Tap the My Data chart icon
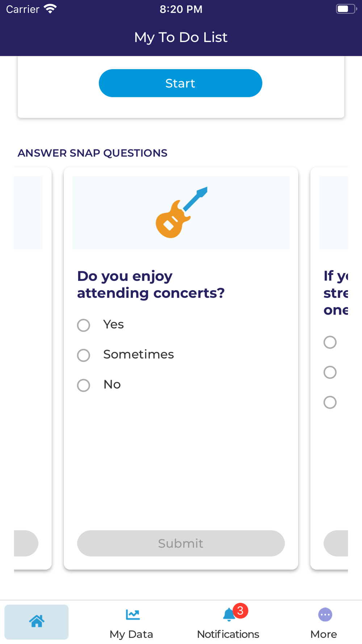Image resolution: width=362 pixels, height=644 pixels. (x=132, y=614)
